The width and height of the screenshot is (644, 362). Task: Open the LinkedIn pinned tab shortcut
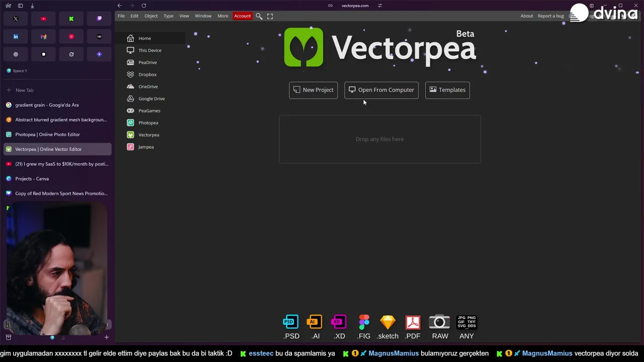[16, 37]
